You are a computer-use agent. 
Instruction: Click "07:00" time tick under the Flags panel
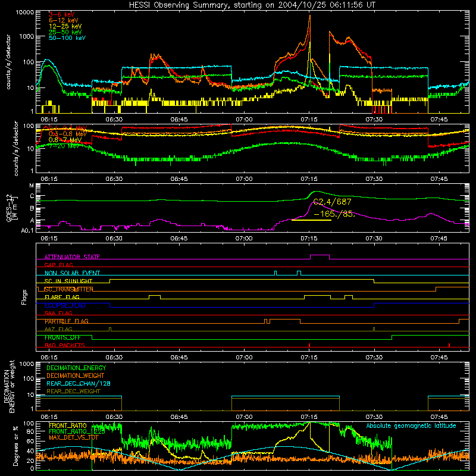pos(244,358)
